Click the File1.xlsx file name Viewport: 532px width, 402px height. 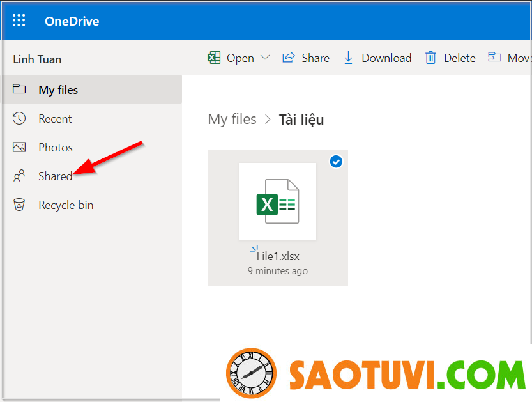tap(278, 256)
